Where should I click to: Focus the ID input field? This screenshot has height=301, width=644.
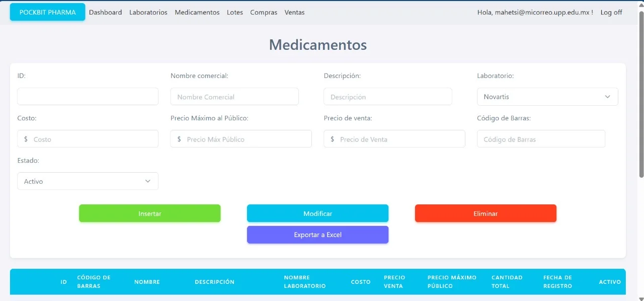coord(88,97)
